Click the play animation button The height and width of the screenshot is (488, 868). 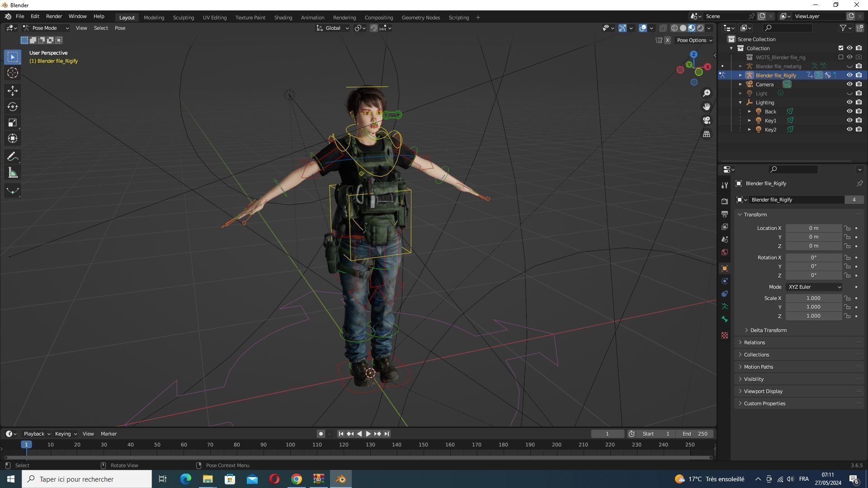point(368,434)
